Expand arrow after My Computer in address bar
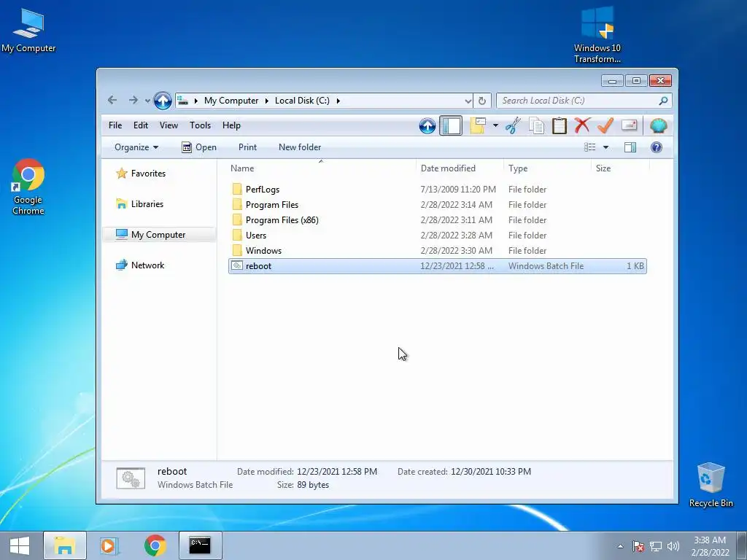Viewport: 747px width, 560px height. [x=266, y=101]
